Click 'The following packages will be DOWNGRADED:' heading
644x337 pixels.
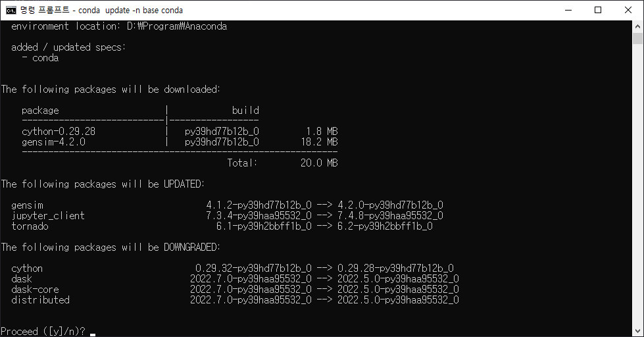coord(111,247)
